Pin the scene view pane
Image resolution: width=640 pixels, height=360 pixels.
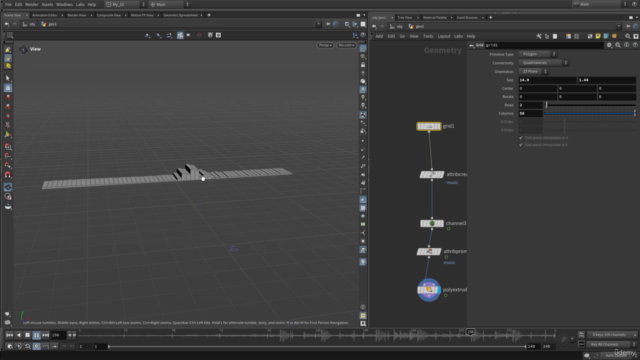tap(328, 24)
